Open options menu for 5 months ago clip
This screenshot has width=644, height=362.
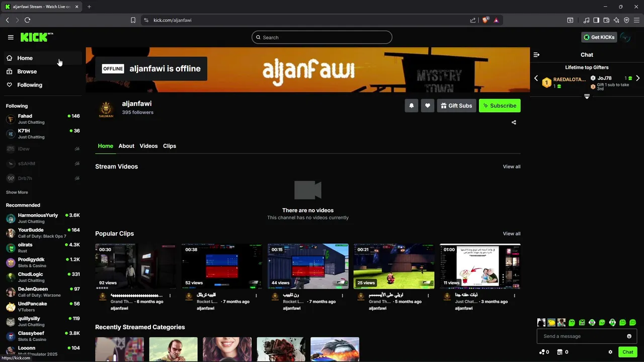tap(429, 296)
